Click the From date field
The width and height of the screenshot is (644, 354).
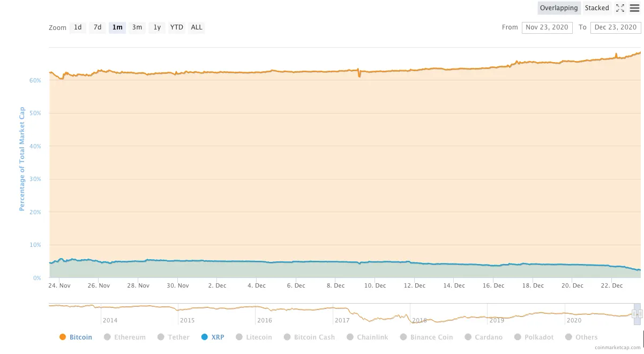[546, 27]
